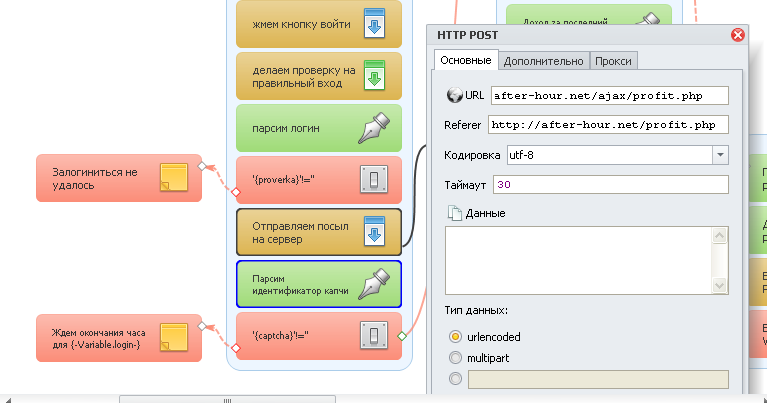Click the pen nib icon on 'парсим логин' block
This screenshot has width=767, height=403.
click(x=374, y=128)
